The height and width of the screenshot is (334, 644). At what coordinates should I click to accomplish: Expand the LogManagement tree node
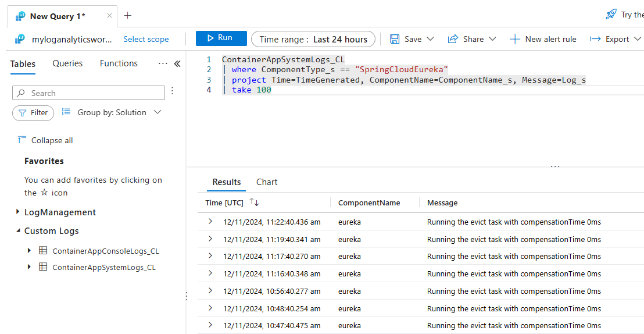point(17,212)
